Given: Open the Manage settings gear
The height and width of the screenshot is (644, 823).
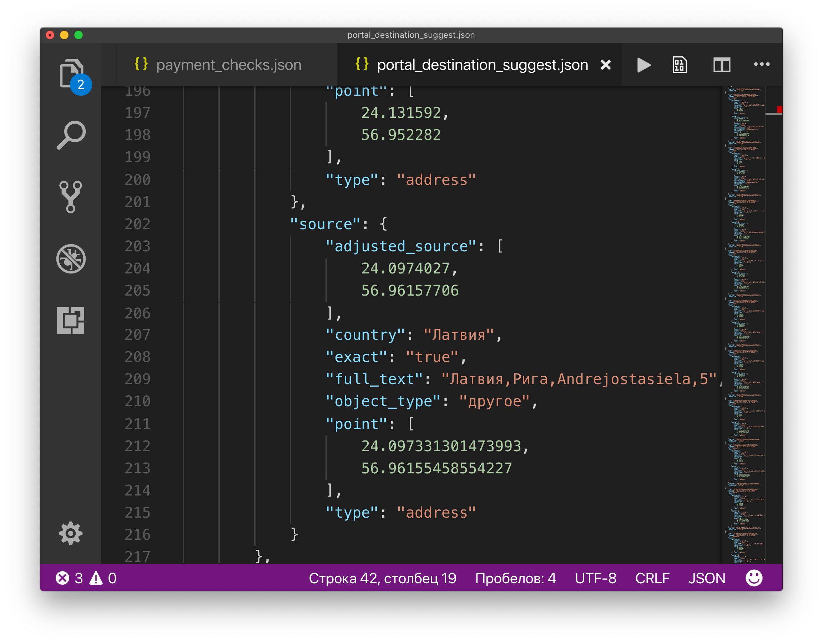Looking at the screenshot, I should [x=71, y=533].
